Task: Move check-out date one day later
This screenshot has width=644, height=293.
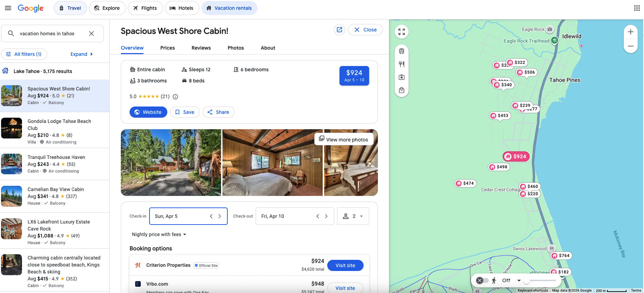Action: point(326,216)
